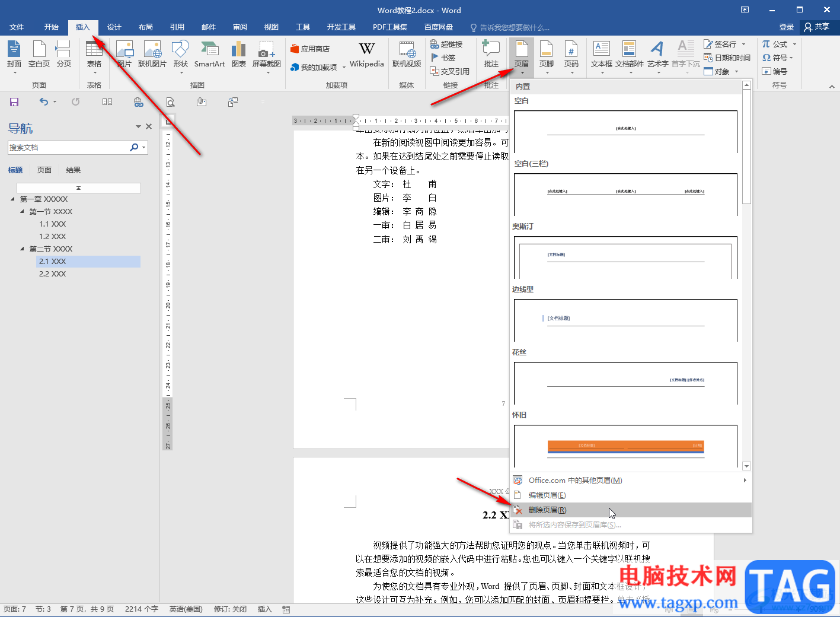
Task: Open the Page Number (页码) menu
Action: pos(571,57)
